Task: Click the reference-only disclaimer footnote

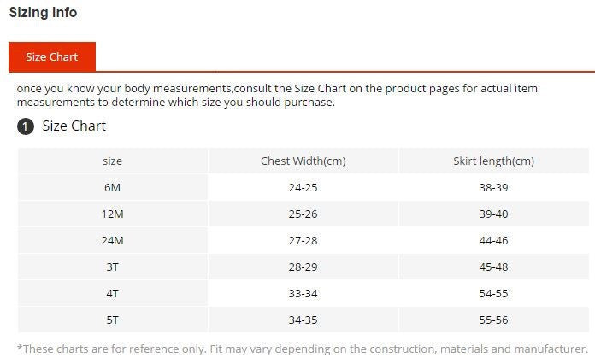Action: click(x=303, y=349)
